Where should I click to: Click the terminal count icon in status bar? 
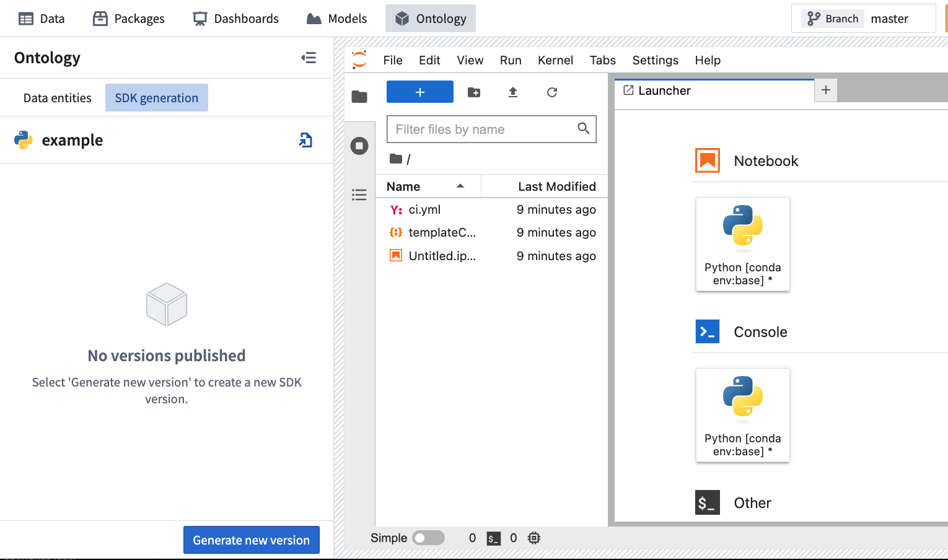493,538
